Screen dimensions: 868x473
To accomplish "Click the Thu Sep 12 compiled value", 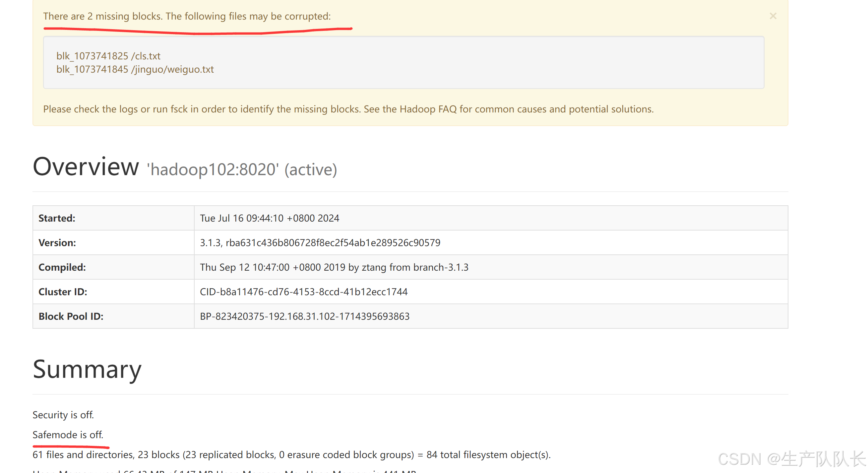I will tap(334, 267).
